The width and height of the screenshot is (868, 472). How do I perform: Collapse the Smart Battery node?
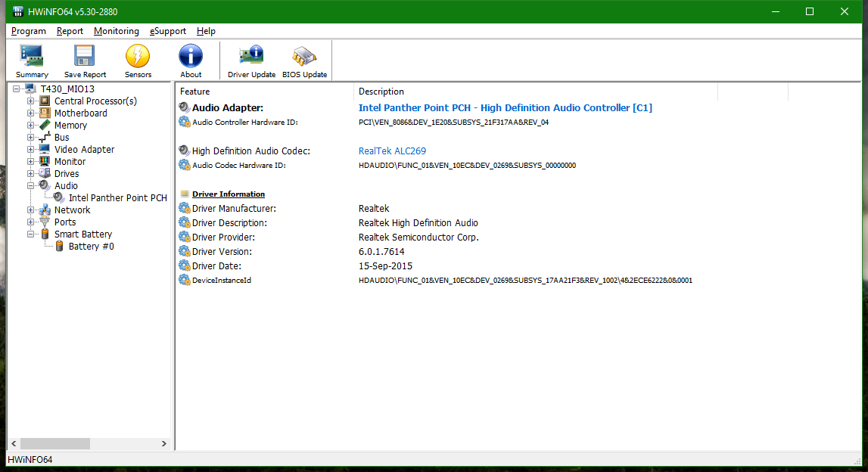tap(31, 234)
